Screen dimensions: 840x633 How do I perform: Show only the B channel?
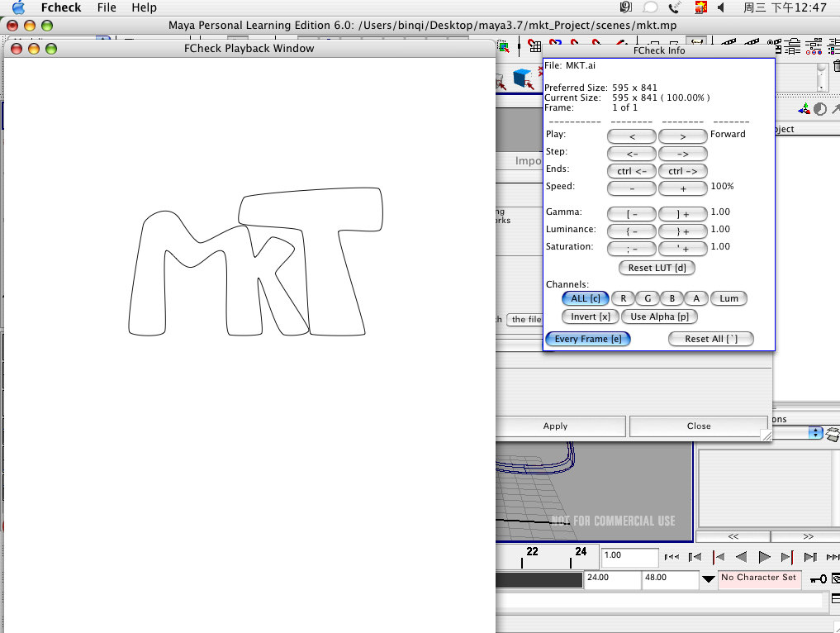pyautogui.click(x=672, y=298)
